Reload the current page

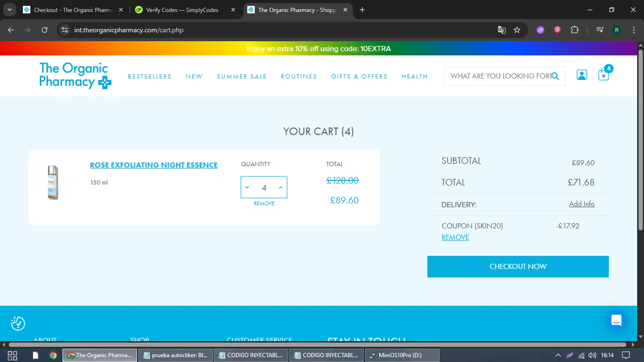(x=45, y=30)
